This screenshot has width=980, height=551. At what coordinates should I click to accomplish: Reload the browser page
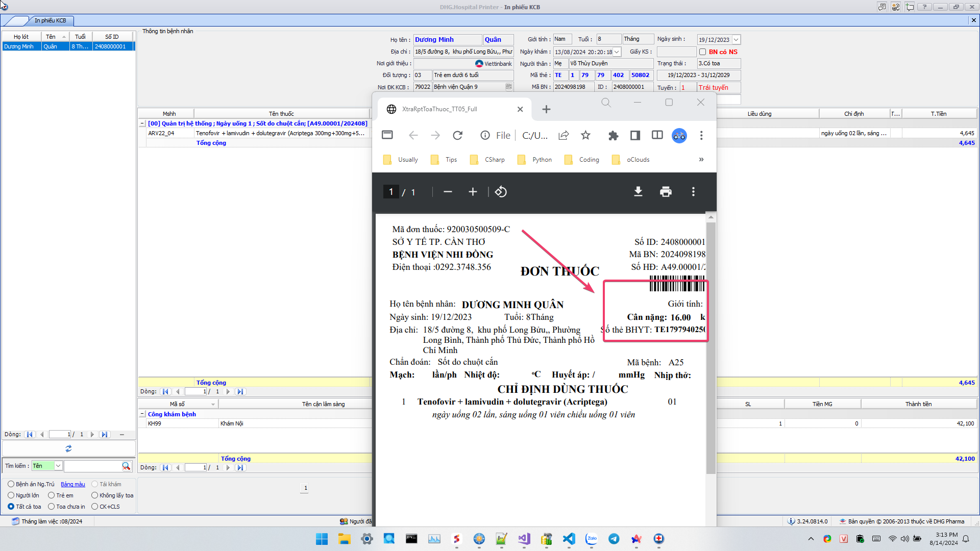[457, 135]
